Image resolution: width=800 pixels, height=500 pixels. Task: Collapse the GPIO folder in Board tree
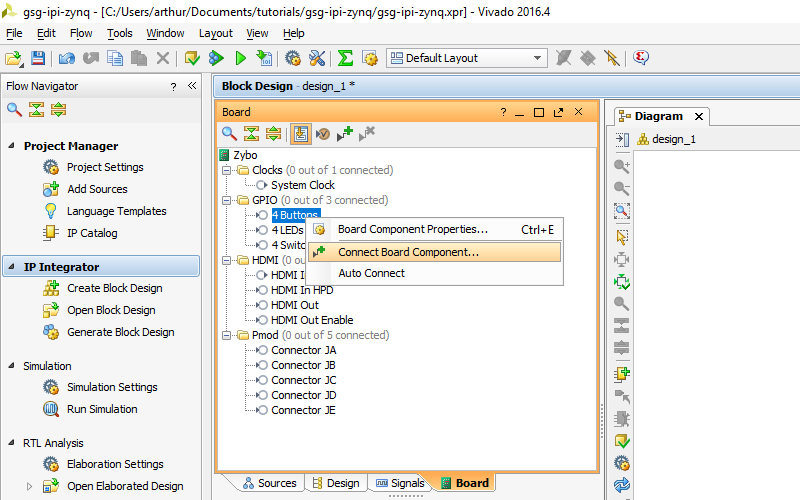pos(227,201)
